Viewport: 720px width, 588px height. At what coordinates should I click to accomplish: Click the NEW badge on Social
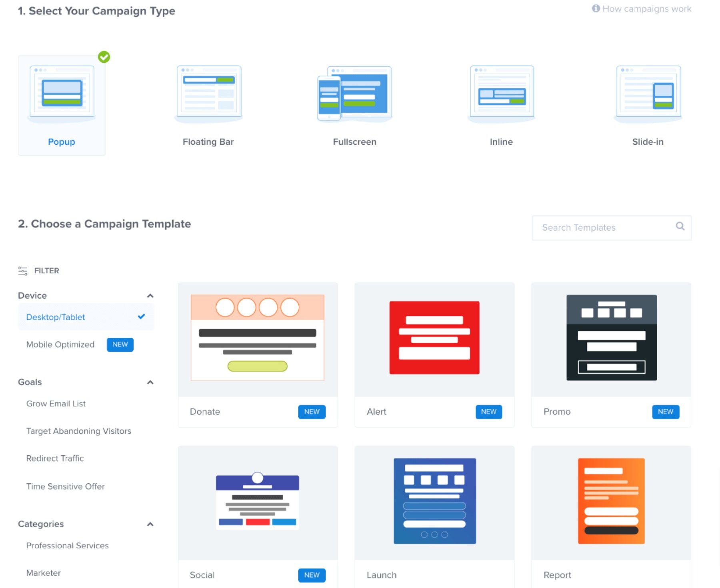(x=312, y=575)
